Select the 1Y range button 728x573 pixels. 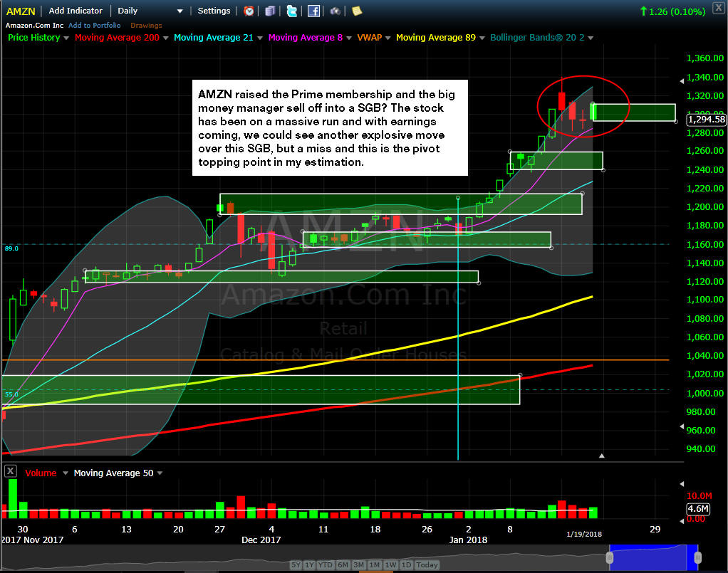click(310, 564)
